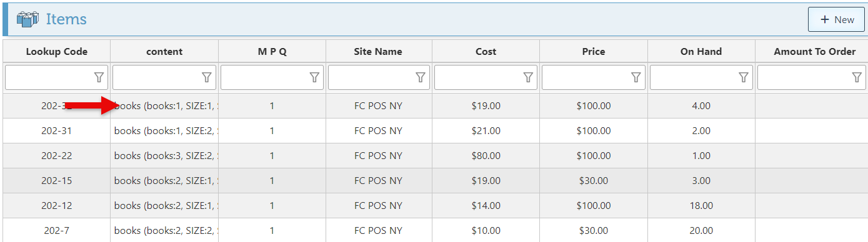
Task: Click the New button
Action: click(x=836, y=19)
